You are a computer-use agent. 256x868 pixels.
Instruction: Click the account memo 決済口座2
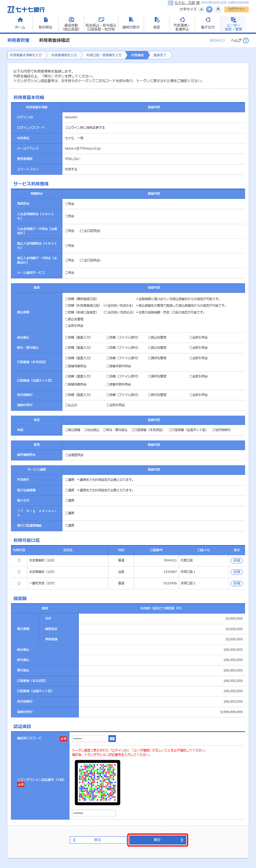188,583
